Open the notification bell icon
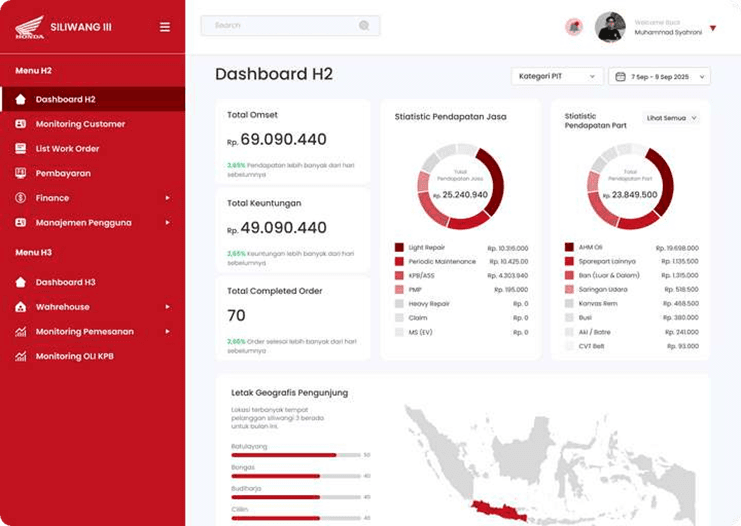The height and width of the screenshot is (526, 741). pyautogui.click(x=574, y=27)
